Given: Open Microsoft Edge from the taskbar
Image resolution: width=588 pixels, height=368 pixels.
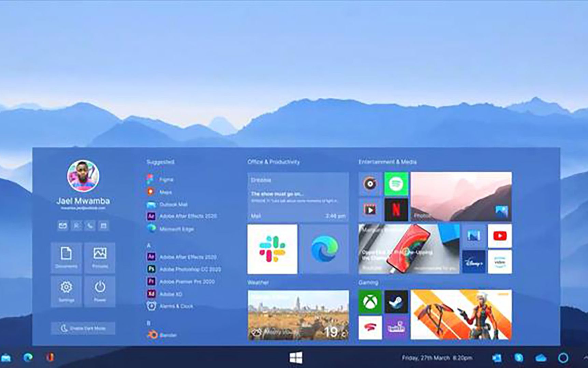Looking at the screenshot, I should click(x=28, y=357).
